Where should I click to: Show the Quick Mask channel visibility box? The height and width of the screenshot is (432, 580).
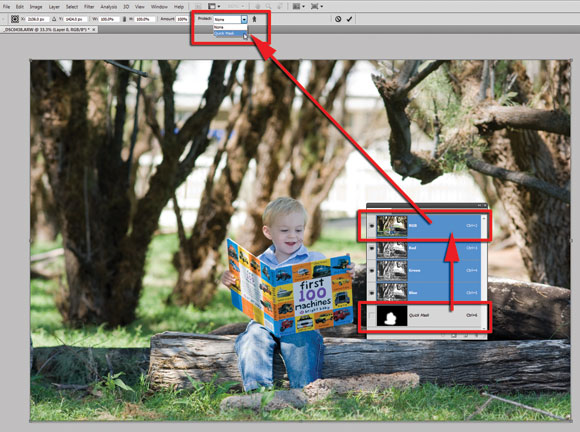click(x=371, y=315)
